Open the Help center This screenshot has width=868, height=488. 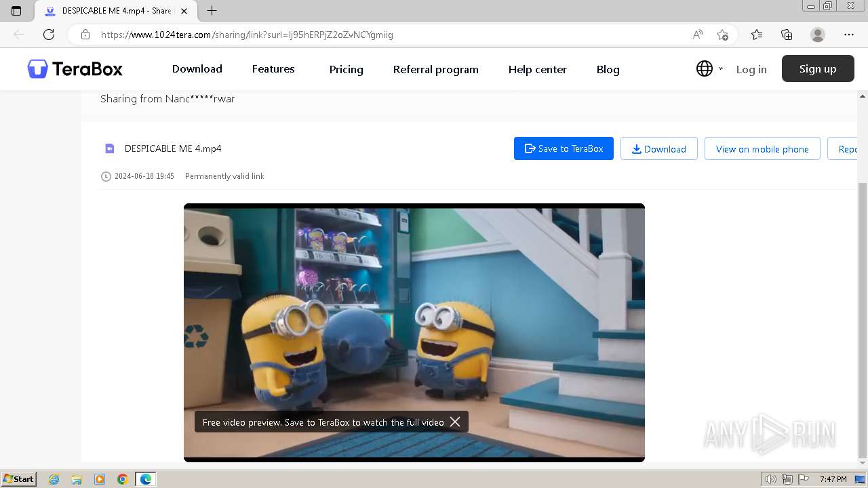click(538, 69)
